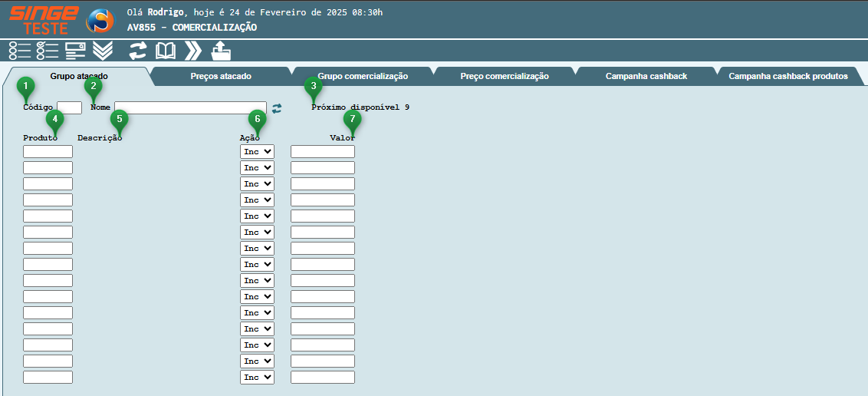Open the book manual icon
This screenshot has height=396, width=868.
pos(166,51)
